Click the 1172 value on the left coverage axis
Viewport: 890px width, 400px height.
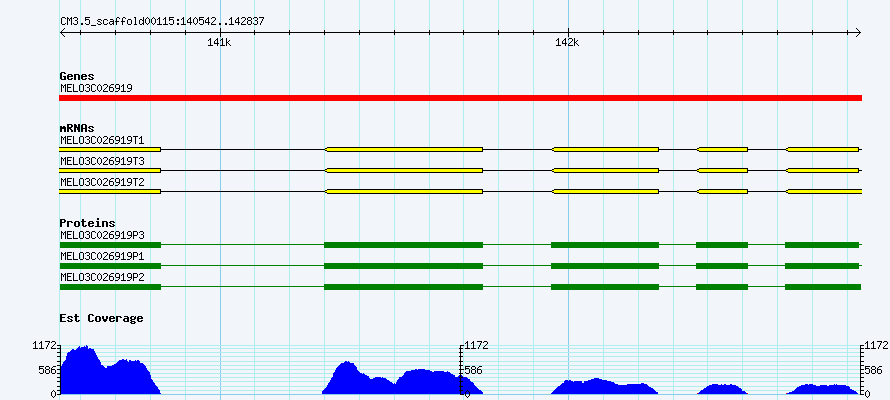[x=46, y=345]
